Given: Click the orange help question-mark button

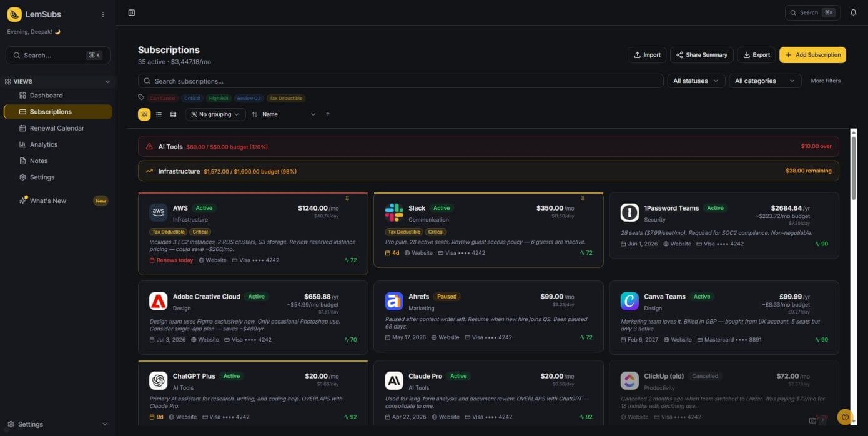Looking at the screenshot, I should pyautogui.click(x=844, y=417).
